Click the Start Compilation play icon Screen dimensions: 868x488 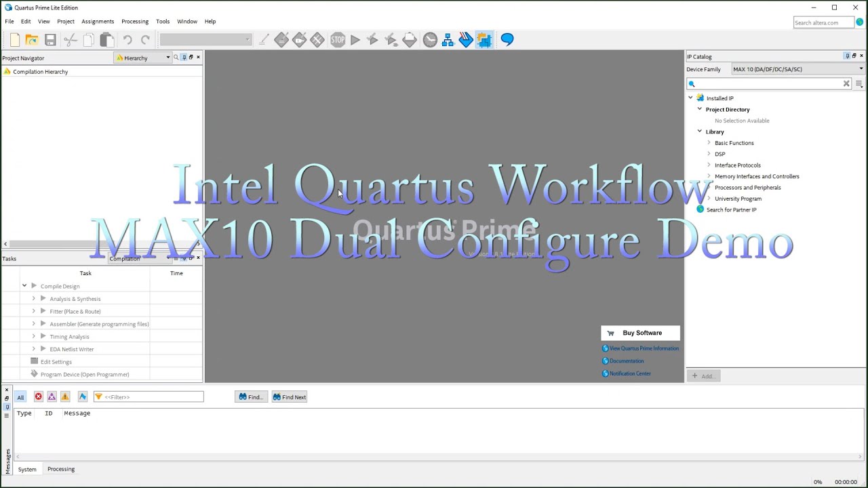355,40
